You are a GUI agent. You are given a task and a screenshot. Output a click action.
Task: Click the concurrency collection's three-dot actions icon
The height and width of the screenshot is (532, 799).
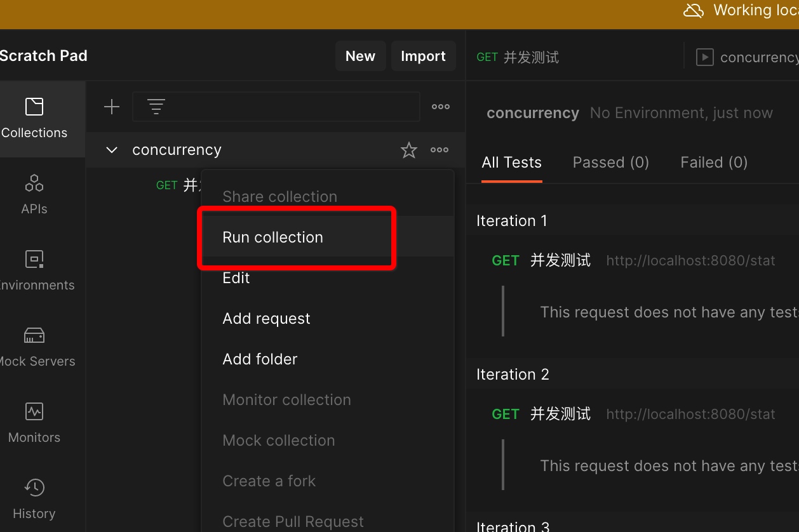pos(440,150)
